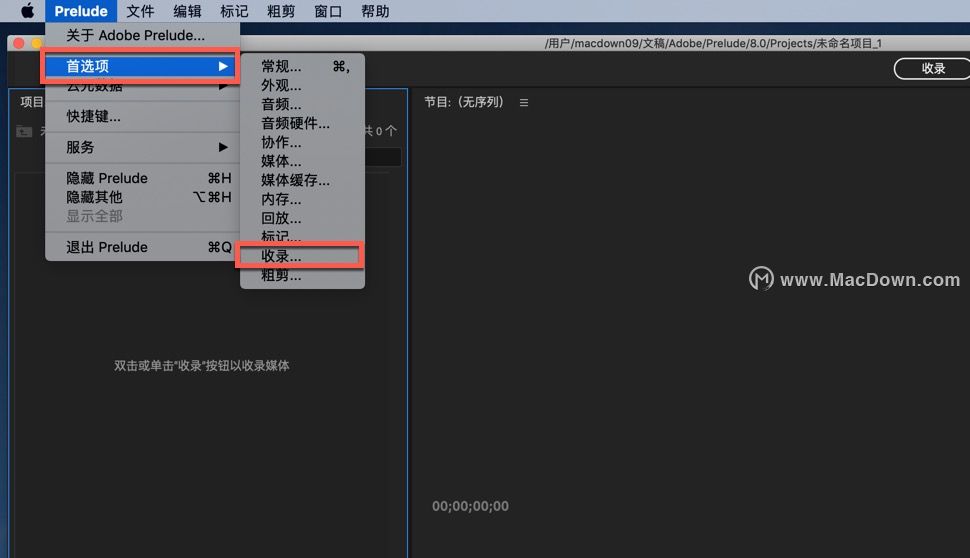Click the 节目: (无序列) panel tab
Image resolution: width=970 pixels, height=558 pixels.
coord(464,102)
